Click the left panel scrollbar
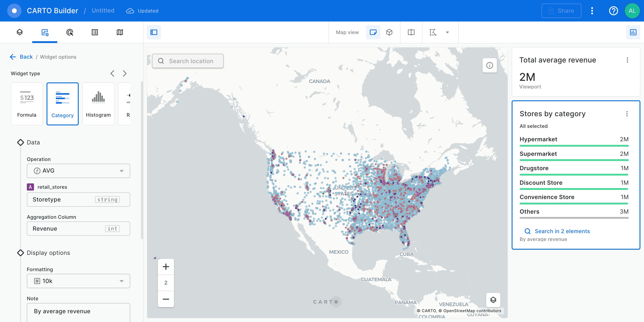644x322 pixels. pyautogui.click(x=142, y=160)
